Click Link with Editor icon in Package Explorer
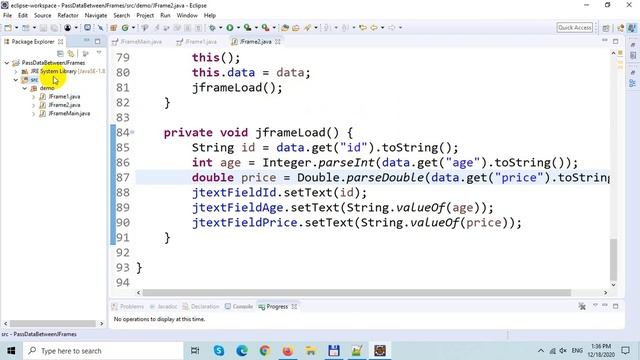Image resolution: width=640 pixels, height=360 pixels. 71,53
